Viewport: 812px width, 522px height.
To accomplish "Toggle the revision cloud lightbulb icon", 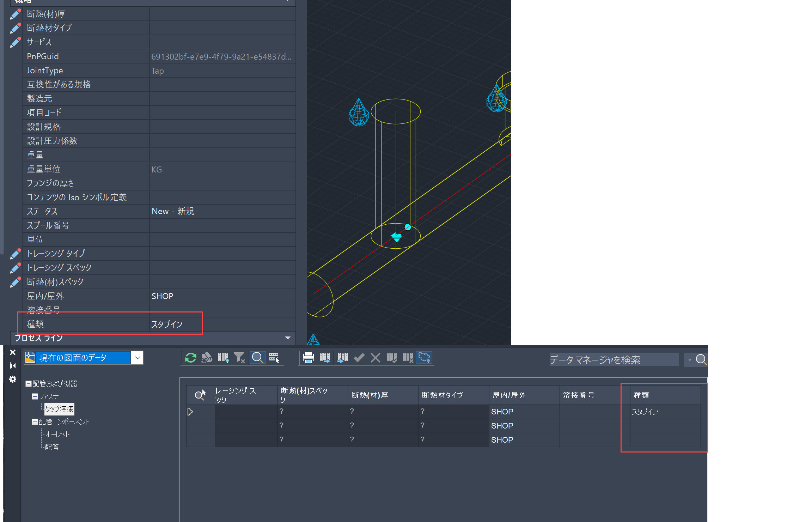I will tap(425, 358).
